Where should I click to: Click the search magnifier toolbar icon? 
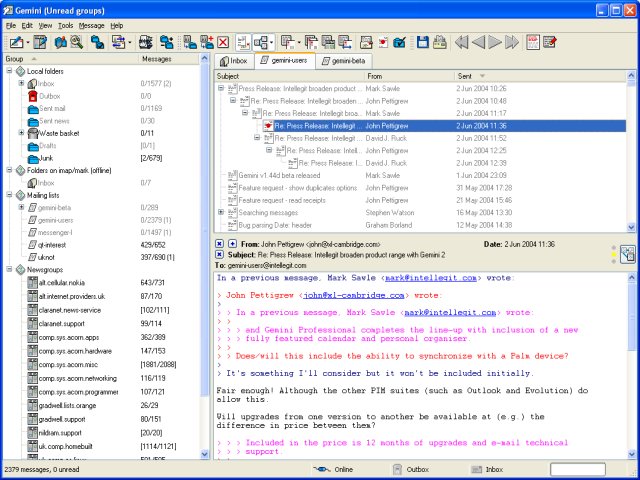click(x=76, y=43)
